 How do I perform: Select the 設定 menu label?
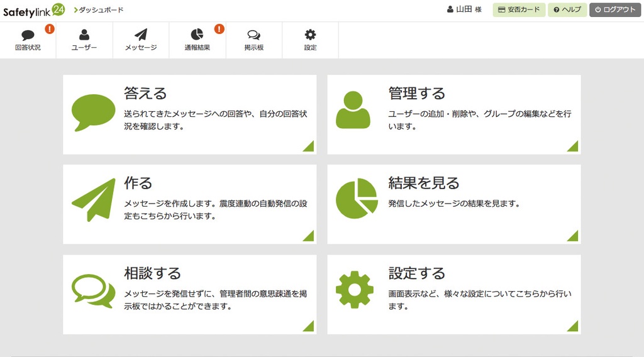311,48
